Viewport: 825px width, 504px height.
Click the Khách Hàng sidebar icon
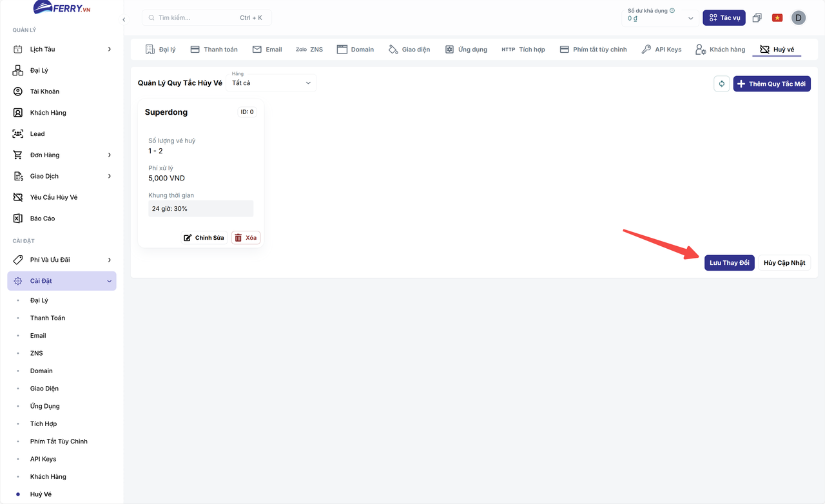[x=18, y=113]
